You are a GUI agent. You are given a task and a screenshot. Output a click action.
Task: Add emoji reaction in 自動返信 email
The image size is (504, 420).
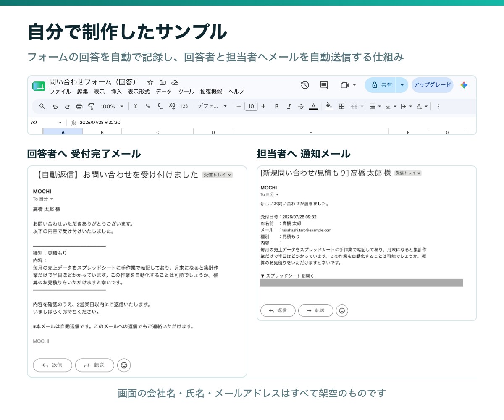(124, 365)
